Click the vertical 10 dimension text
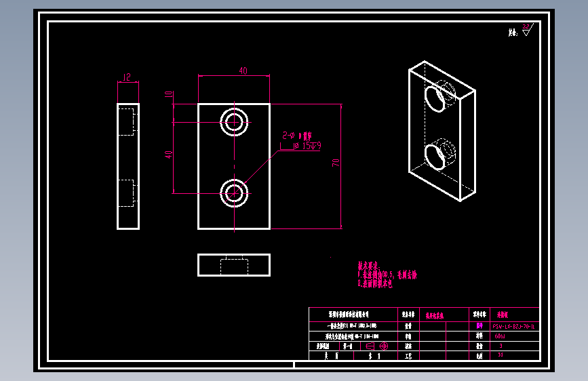Viewport: 588px width, 381px height. (169, 94)
